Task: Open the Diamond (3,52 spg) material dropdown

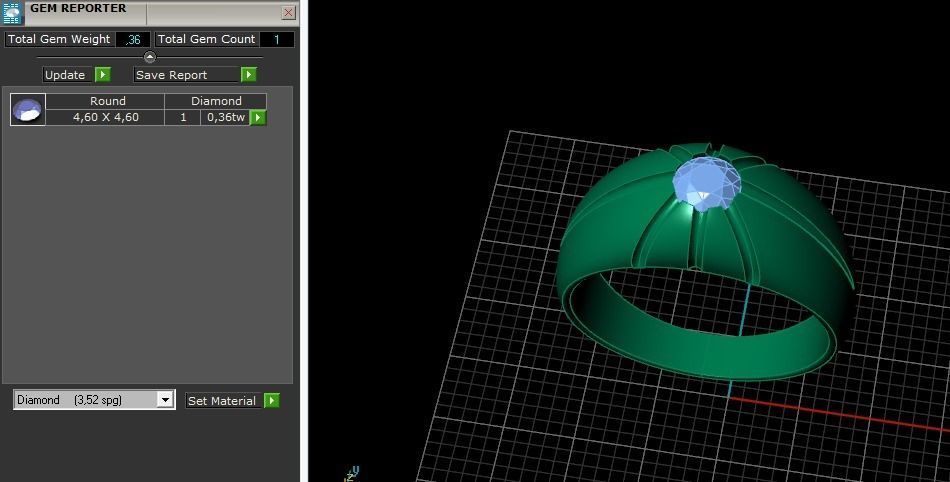Action: 94,400
